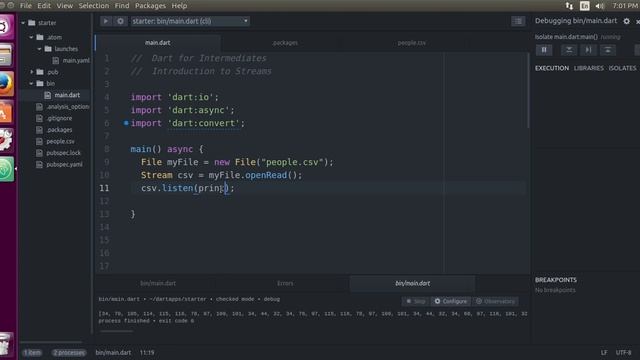Open the Find menu
This screenshot has height=360, width=640.
coord(122,6)
